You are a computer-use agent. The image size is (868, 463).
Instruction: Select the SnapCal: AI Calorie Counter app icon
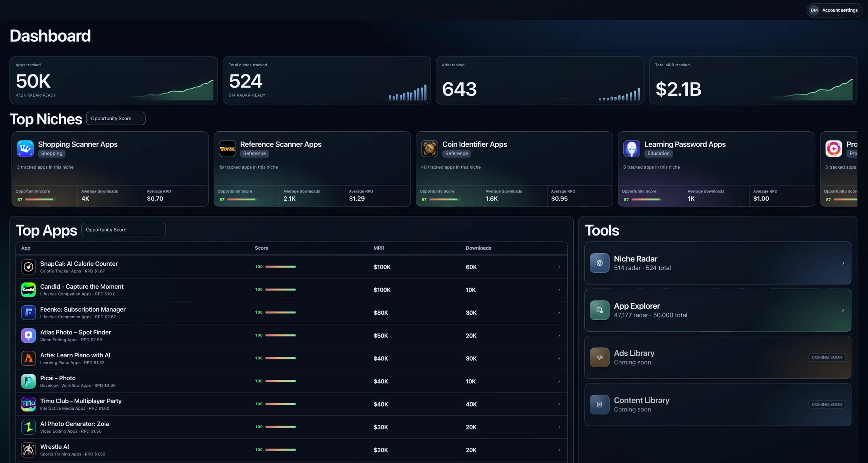pyautogui.click(x=28, y=267)
